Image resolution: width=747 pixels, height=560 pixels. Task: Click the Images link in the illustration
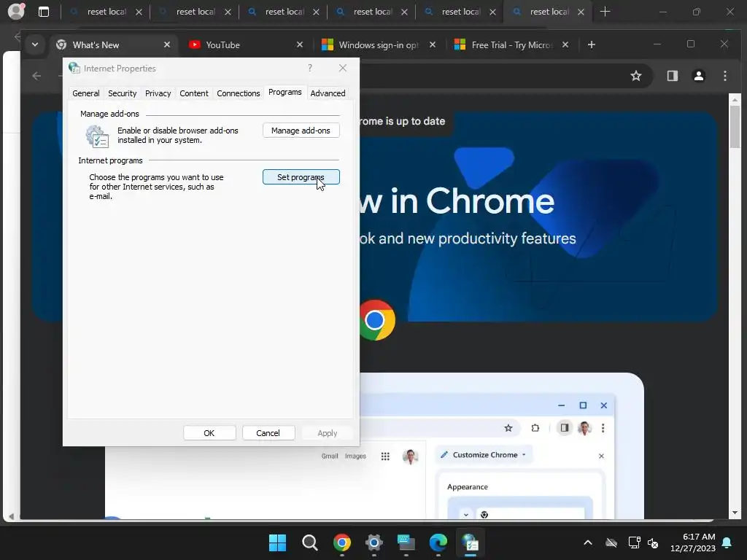tap(355, 456)
